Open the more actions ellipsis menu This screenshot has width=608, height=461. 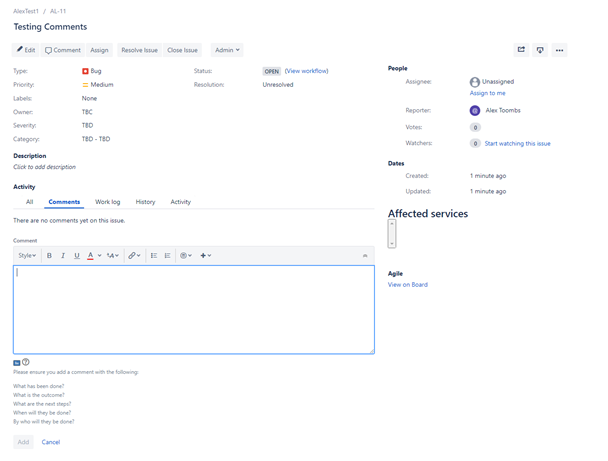[x=559, y=50]
